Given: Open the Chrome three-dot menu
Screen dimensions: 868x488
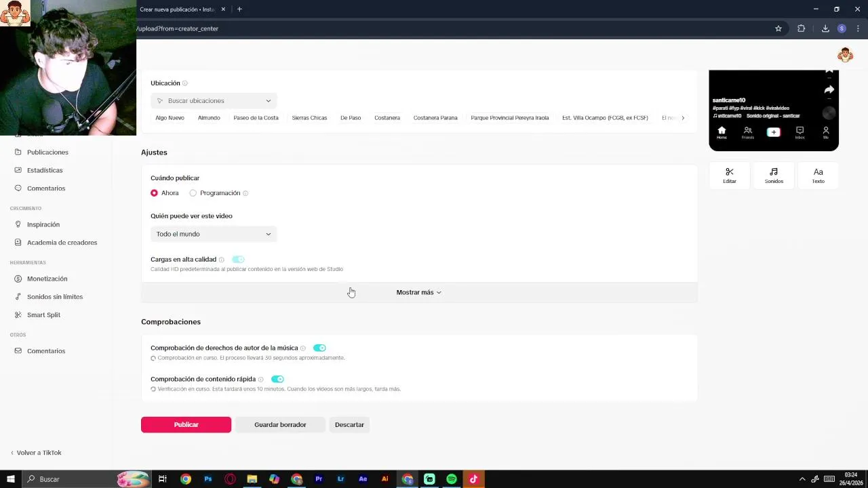Looking at the screenshot, I should (858, 28).
